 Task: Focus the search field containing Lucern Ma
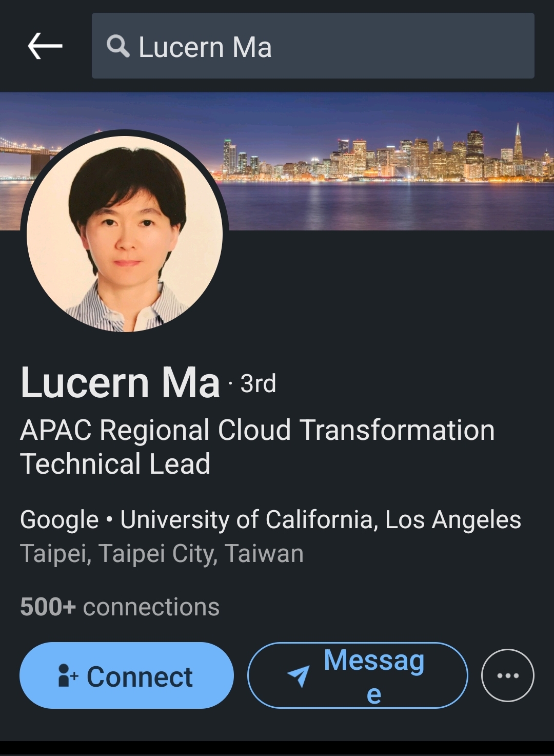tap(313, 46)
